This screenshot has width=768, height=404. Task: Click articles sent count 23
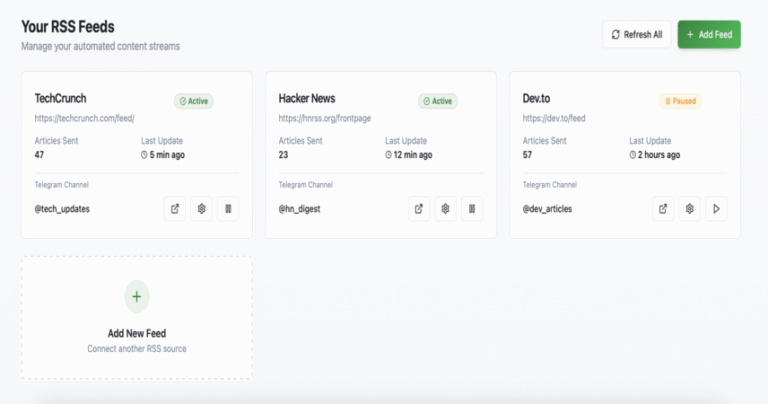[x=283, y=155]
